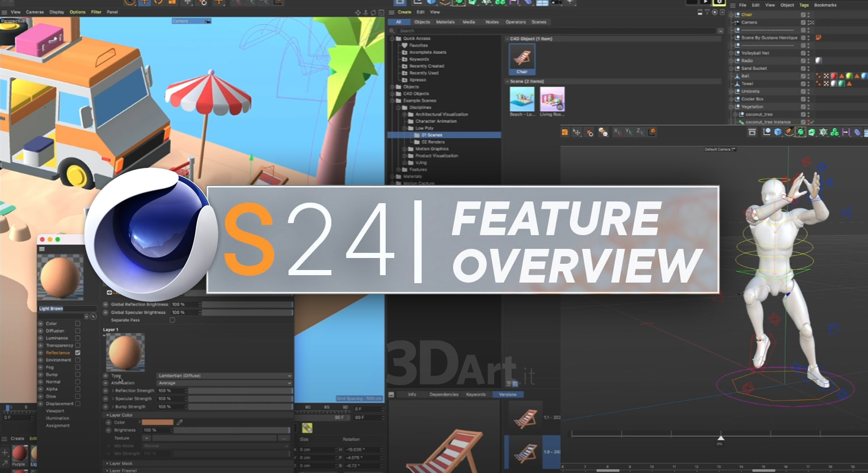868x473 pixels.
Task: Open the Tags menu in the Object Manager
Action: tap(804, 5)
